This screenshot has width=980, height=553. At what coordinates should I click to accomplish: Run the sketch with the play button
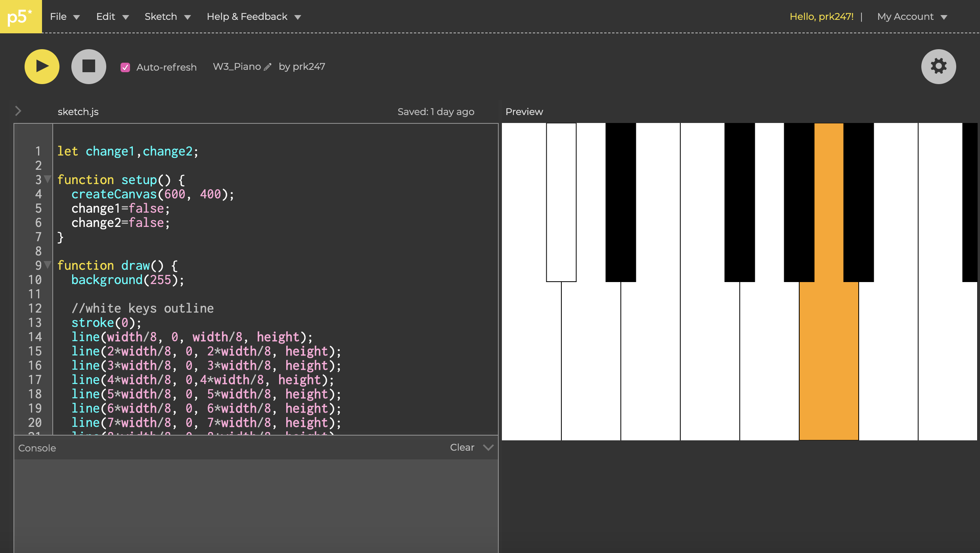coord(42,67)
